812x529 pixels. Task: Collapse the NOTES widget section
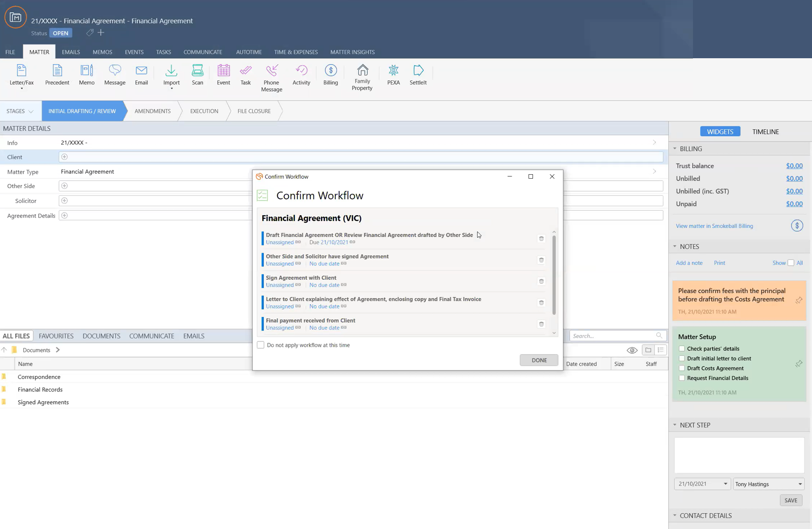(675, 246)
